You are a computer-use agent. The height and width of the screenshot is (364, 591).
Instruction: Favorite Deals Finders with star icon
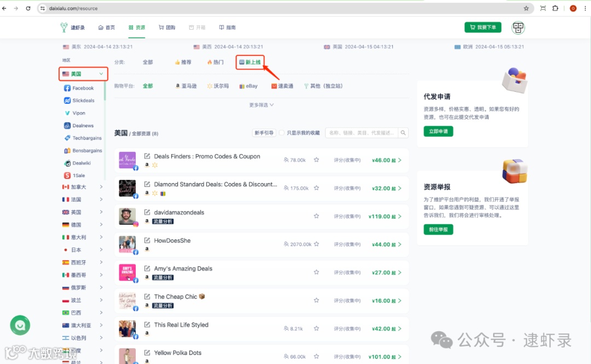point(316,160)
